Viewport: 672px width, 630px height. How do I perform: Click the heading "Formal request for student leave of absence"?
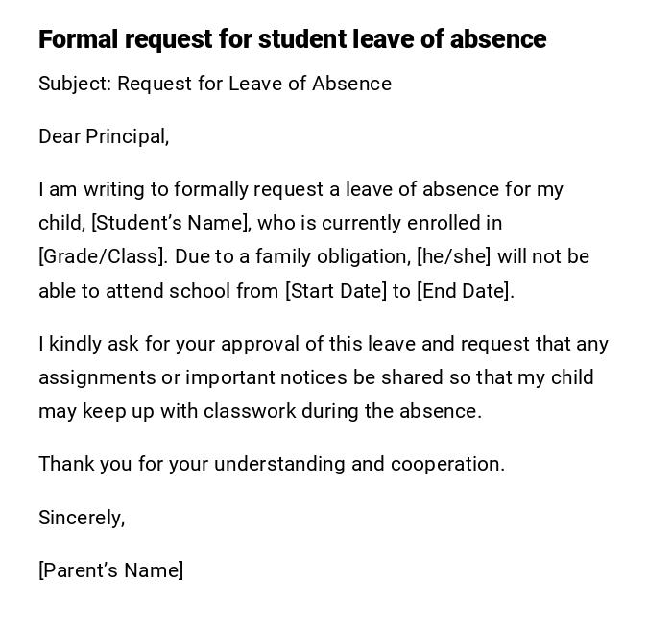pyautogui.click(x=292, y=39)
